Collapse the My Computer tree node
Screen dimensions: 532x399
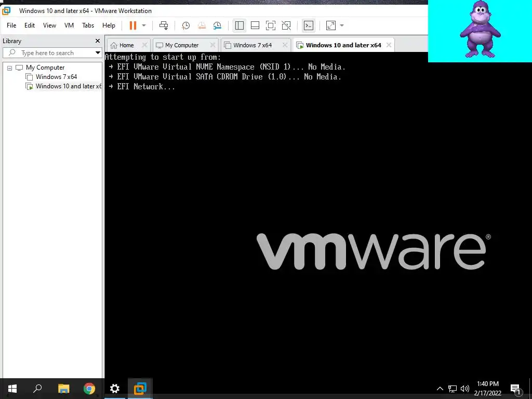point(9,68)
